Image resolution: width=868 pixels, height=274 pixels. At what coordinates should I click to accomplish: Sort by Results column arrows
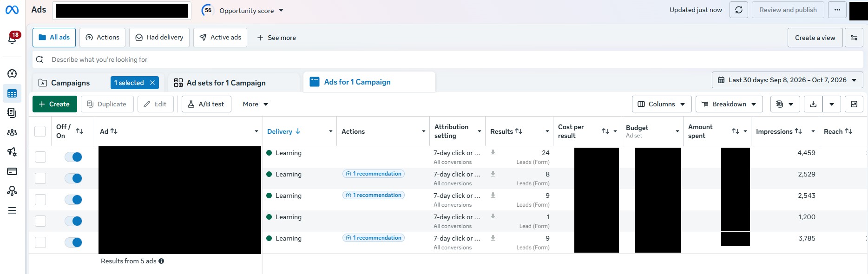519,131
